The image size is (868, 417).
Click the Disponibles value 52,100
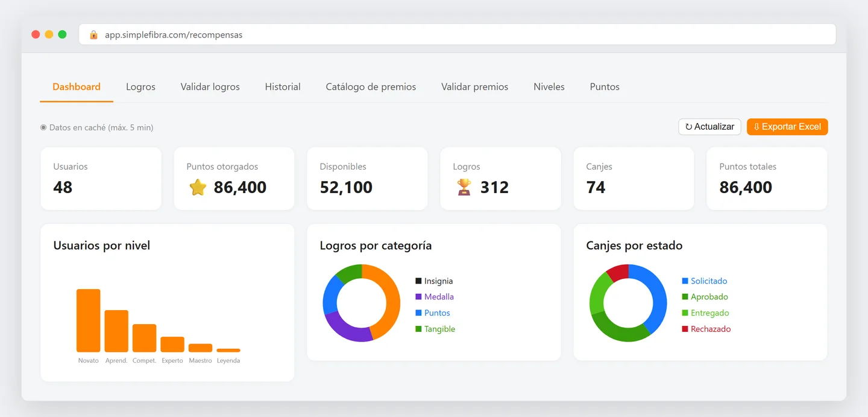click(346, 188)
